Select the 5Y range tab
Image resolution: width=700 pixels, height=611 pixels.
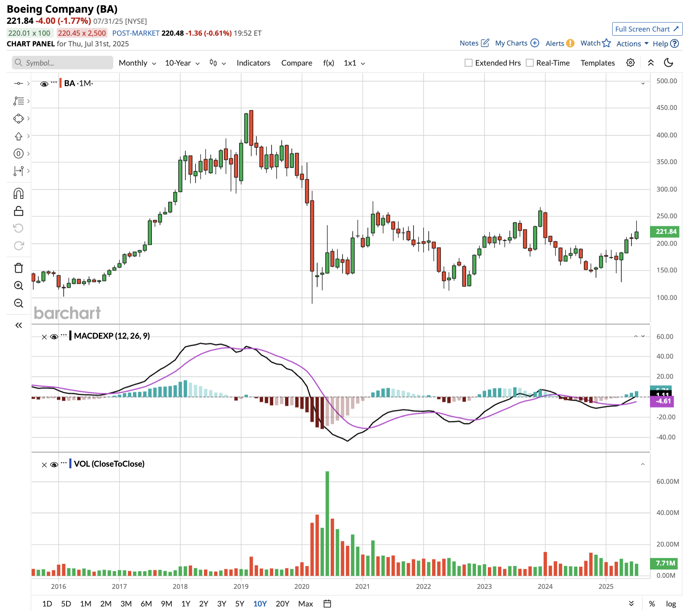pos(240,604)
